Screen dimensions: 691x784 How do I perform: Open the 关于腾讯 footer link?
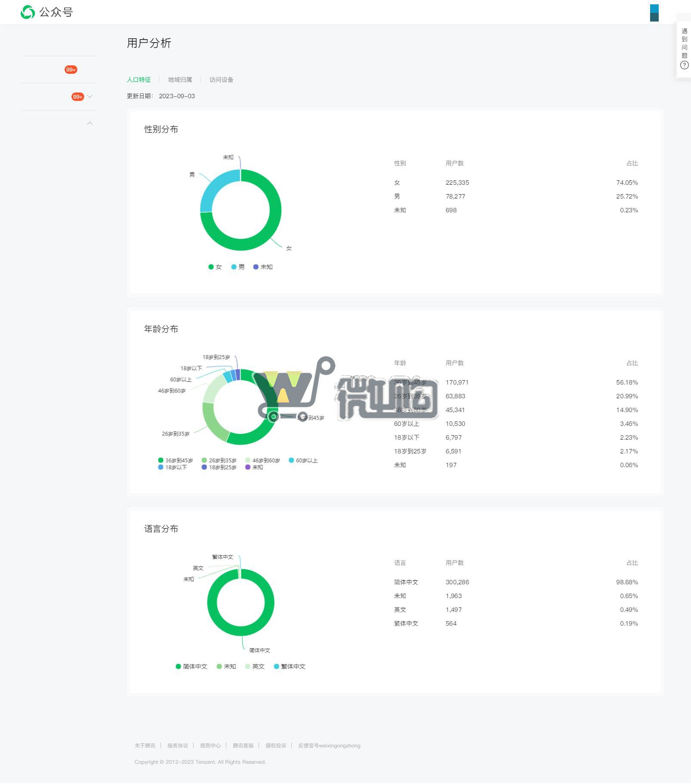(145, 746)
